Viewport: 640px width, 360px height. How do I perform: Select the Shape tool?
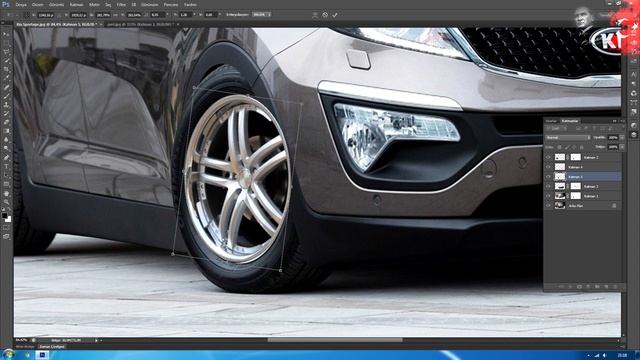pyautogui.click(x=6, y=184)
